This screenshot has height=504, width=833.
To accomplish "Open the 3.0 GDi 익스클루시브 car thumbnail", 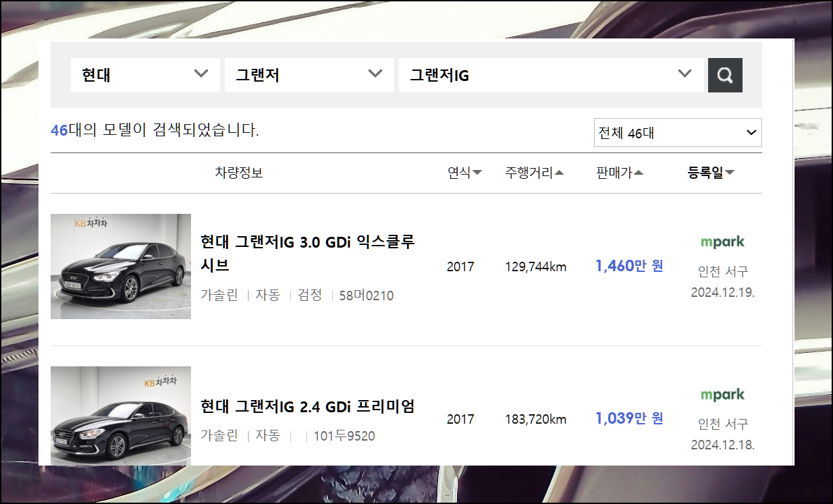I will (x=121, y=267).
